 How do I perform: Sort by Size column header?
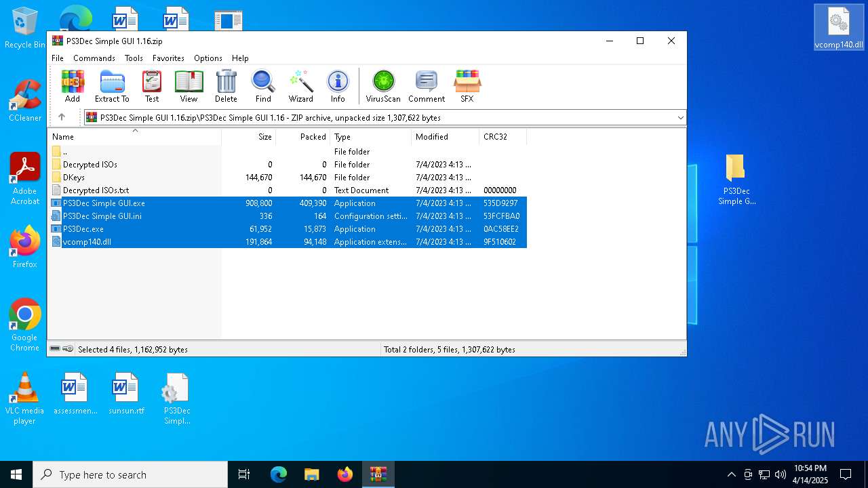(x=248, y=137)
